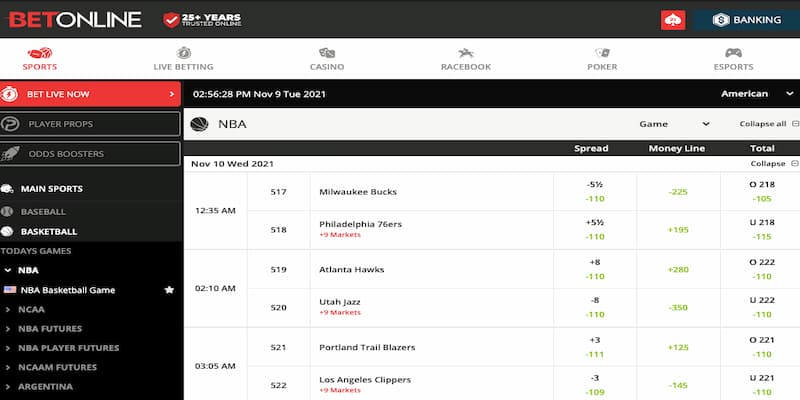Open +9 Markets under Philadelphia 76ers
The image size is (800, 400).
click(x=340, y=235)
